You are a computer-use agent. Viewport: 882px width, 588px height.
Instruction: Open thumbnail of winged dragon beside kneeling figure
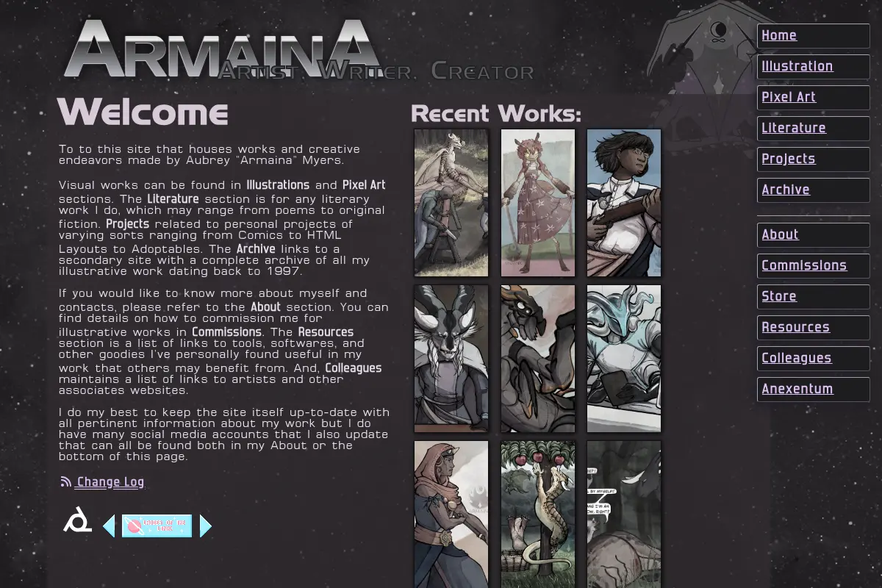(451, 203)
